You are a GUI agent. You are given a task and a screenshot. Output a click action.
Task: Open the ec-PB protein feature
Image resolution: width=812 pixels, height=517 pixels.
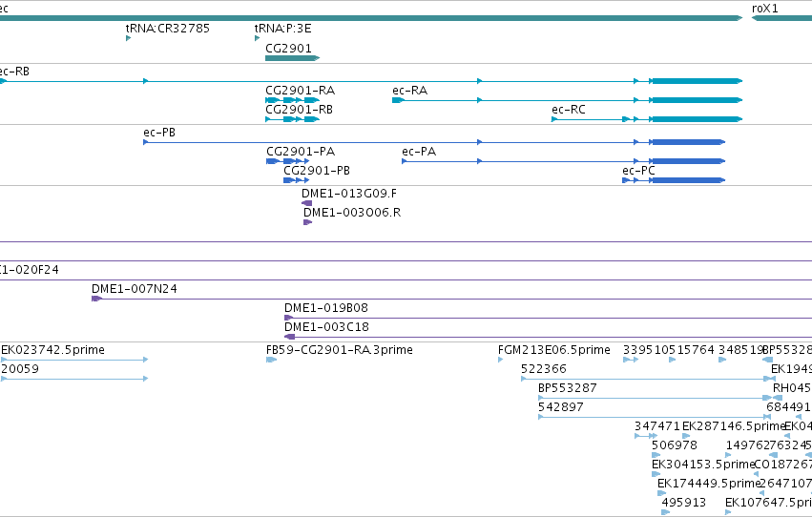click(434, 142)
